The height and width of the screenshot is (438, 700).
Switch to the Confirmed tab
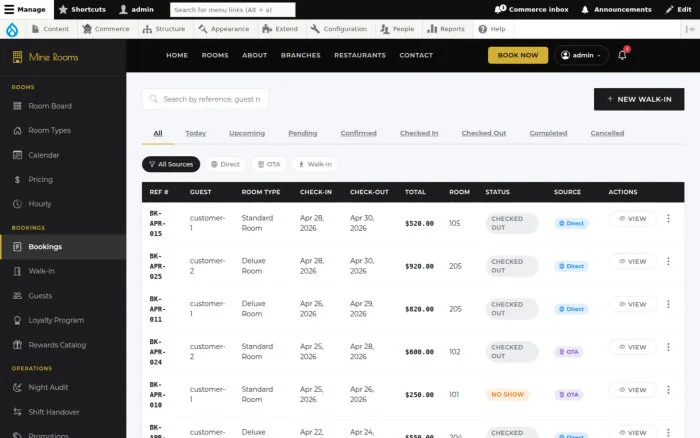pos(358,133)
